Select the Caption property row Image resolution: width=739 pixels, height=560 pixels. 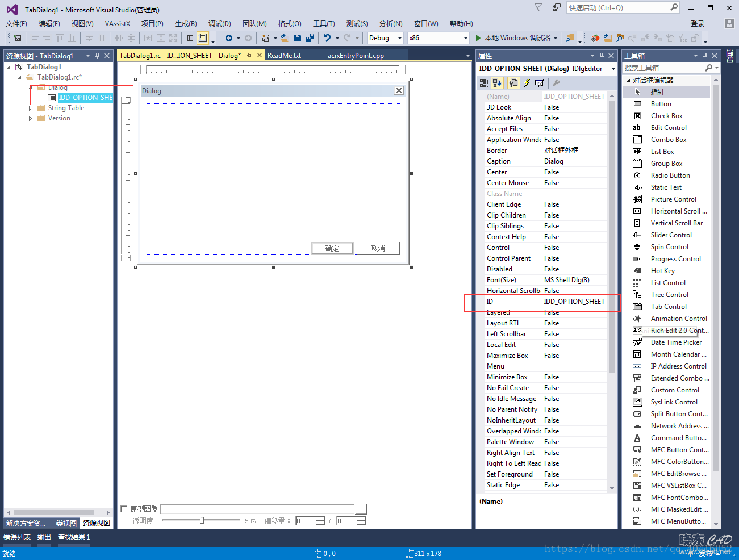click(x=546, y=161)
